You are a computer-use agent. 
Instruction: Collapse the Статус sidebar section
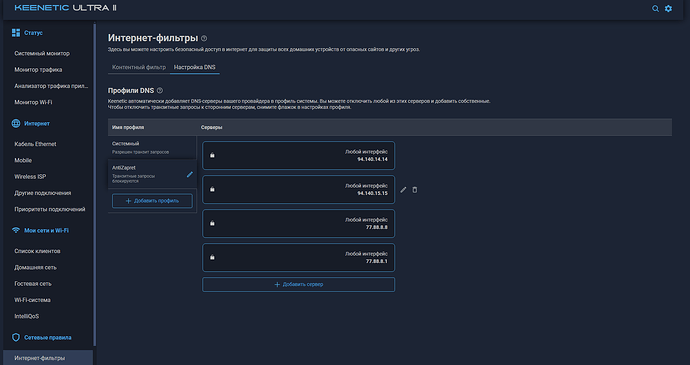(x=33, y=33)
